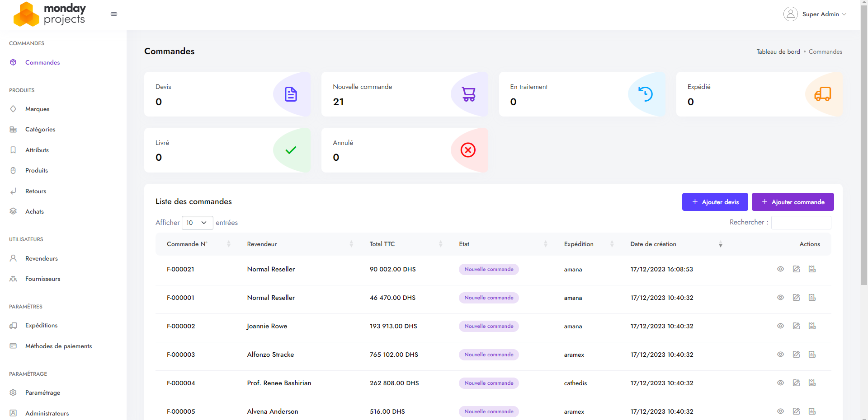Viewport: 868px width, 420px height.
Task: Click the invoice icon for order F-000004
Action: [x=812, y=383]
